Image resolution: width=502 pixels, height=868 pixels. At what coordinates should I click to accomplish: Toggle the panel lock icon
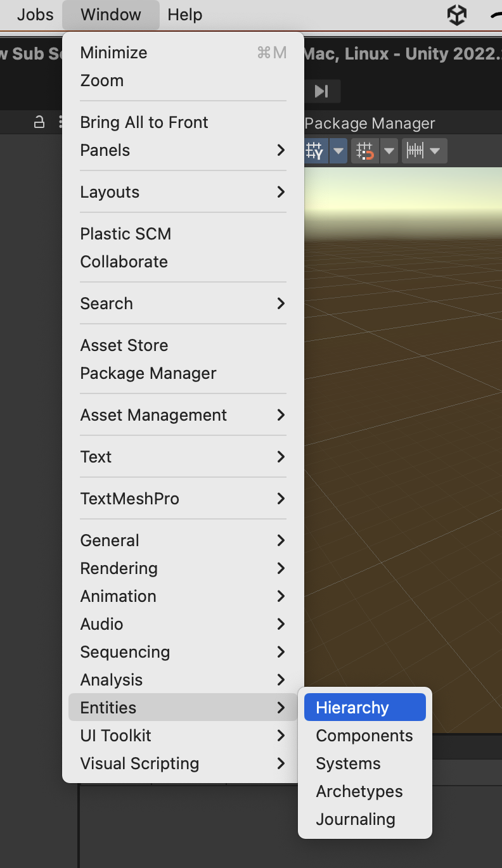39,122
